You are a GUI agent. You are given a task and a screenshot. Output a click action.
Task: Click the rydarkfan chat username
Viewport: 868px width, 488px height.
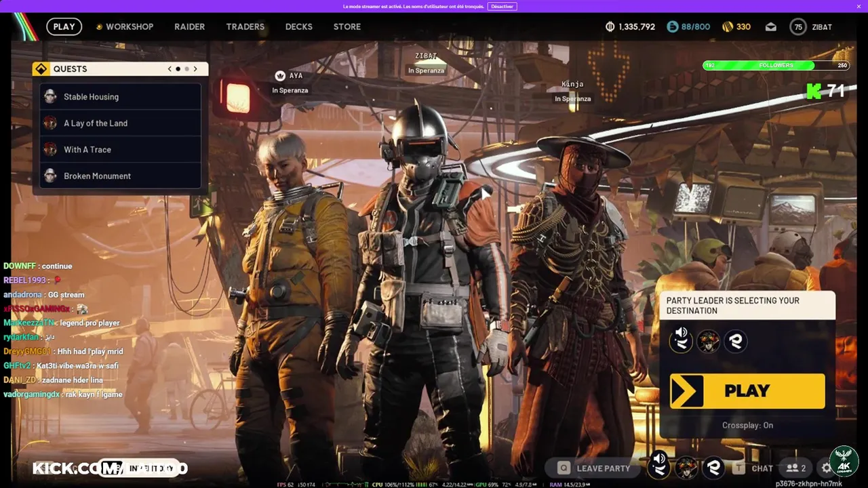tap(20, 337)
